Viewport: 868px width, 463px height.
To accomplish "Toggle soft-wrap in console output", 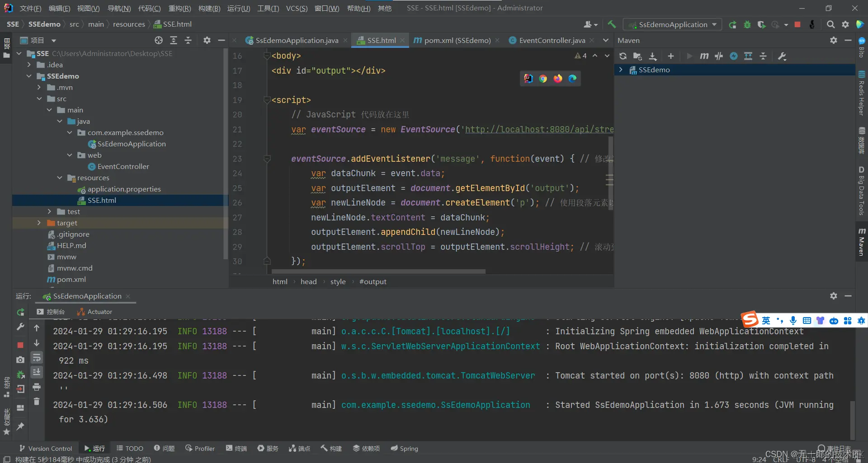I will point(37,358).
